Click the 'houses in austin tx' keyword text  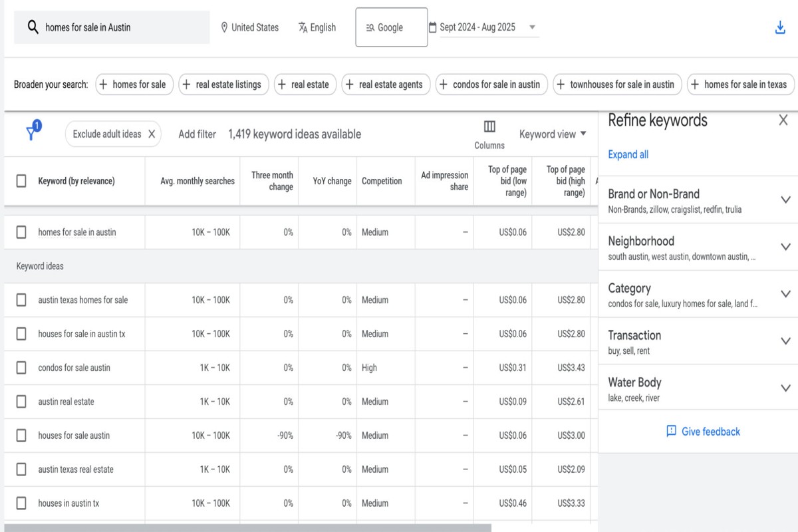[68, 503]
